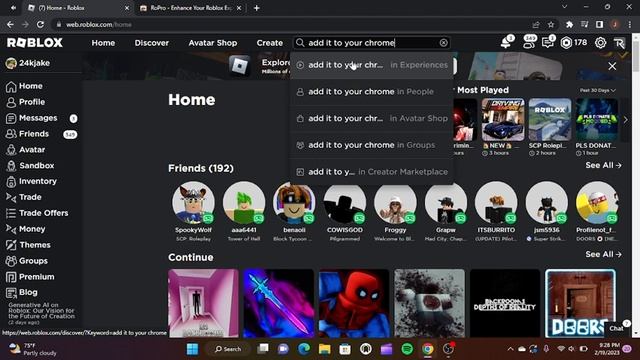Screen dimensions: 640x360
Task: Reload the browser page
Action: pos(40,24)
